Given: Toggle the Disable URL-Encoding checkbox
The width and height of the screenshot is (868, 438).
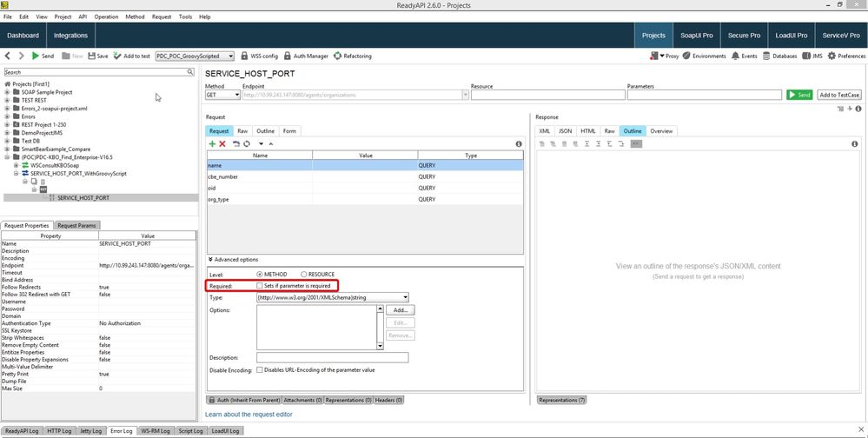Looking at the screenshot, I should click(260, 369).
